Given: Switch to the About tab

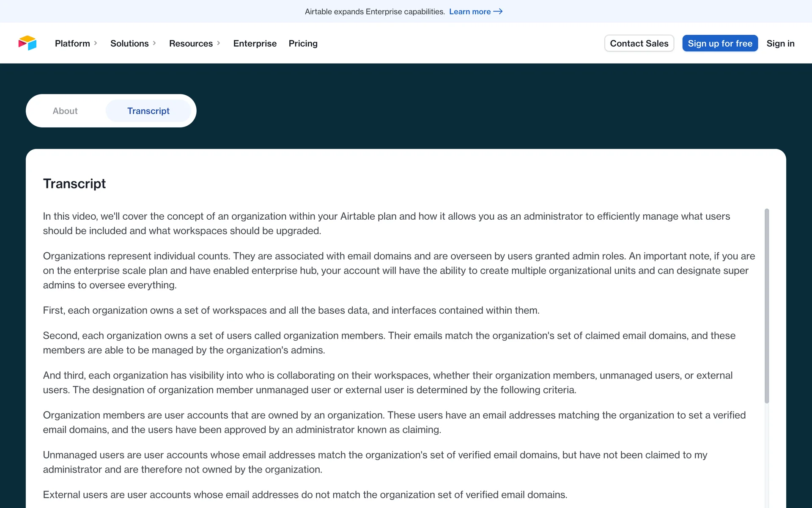Looking at the screenshot, I should point(65,111).
